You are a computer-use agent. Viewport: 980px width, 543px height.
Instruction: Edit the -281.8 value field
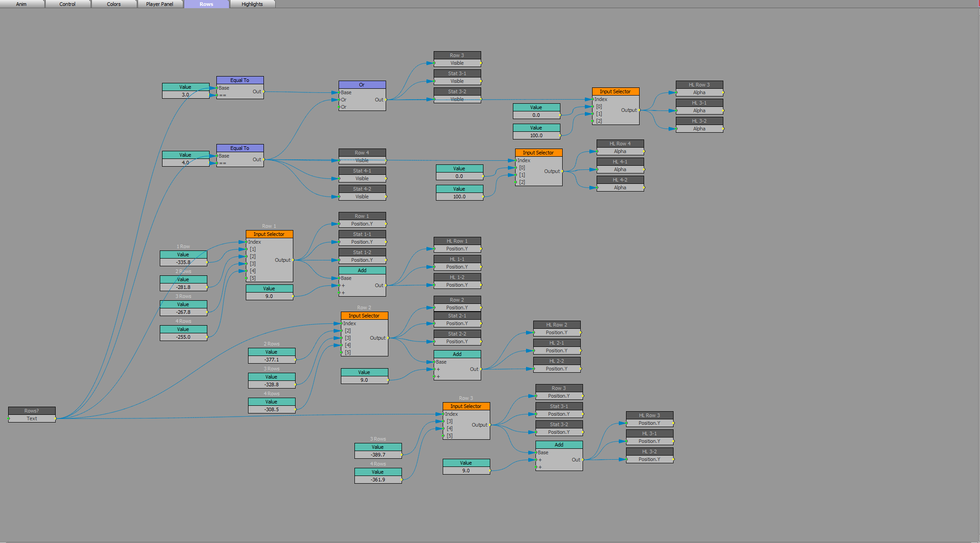pyautogui.click(x=183, y=287)
